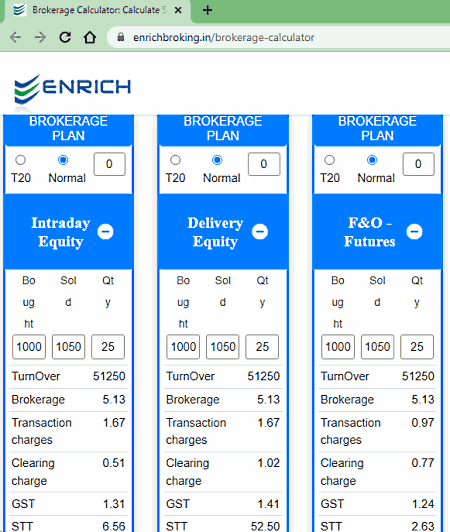This screenshot has height=532, width=450.
Task: Click Intraday Equity STT value 6.56
Action: pos(114,526)
